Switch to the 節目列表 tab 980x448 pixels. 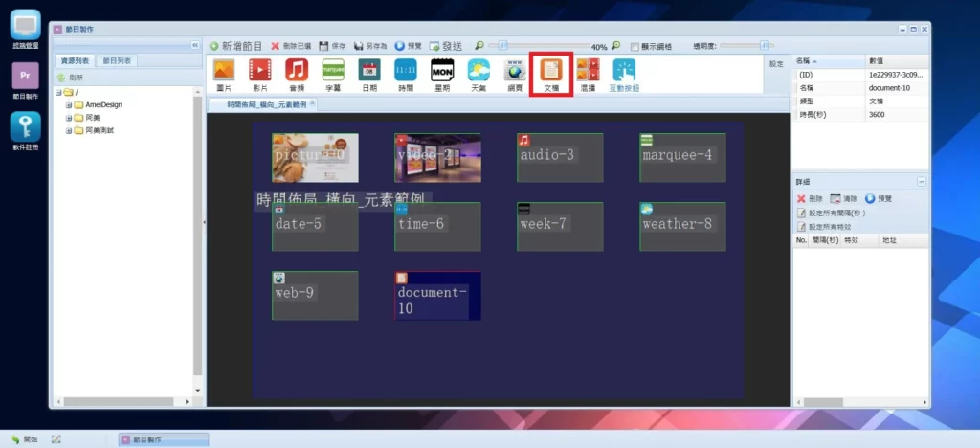pyautogui.click(x=119, y=61)
